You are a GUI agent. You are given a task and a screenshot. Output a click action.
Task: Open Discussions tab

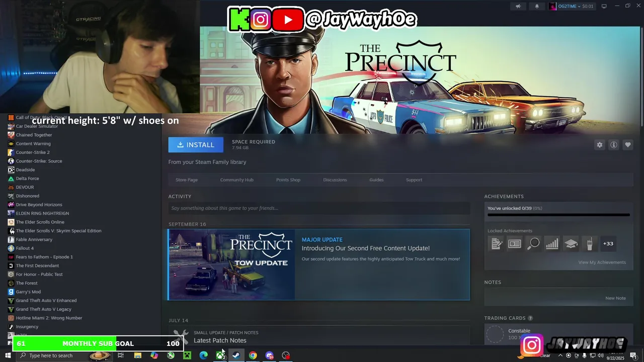coord(335,180)
